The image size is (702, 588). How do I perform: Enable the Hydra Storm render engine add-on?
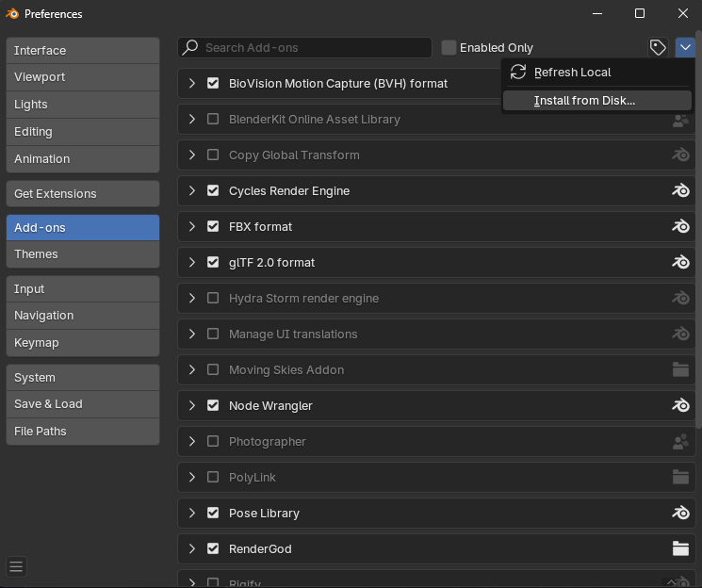213,299
